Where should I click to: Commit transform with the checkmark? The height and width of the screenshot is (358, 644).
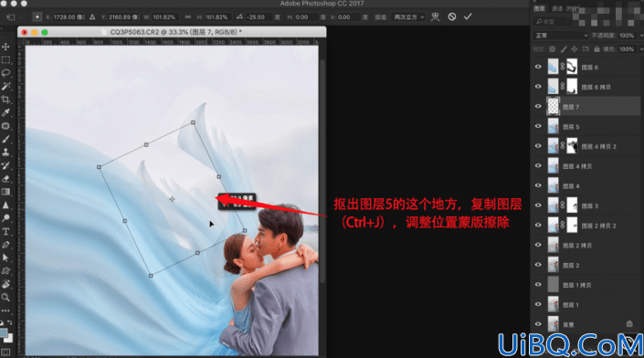(468, 16)
